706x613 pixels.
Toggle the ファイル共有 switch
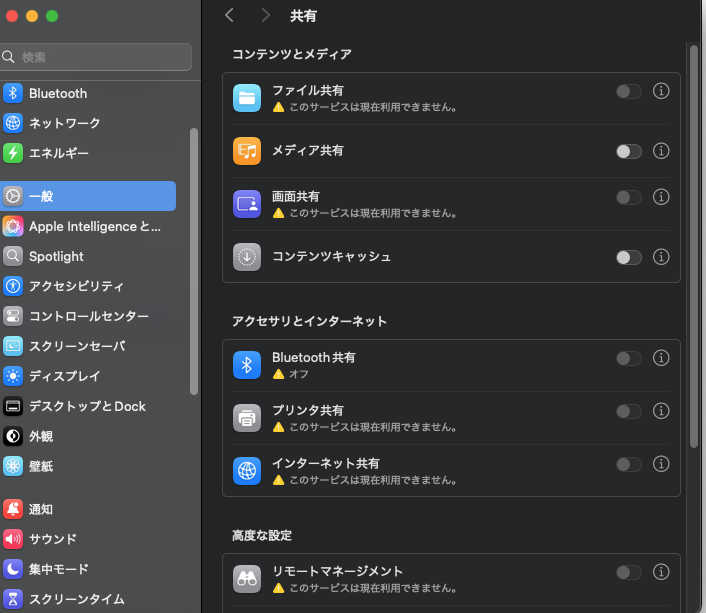pos(629,91)
